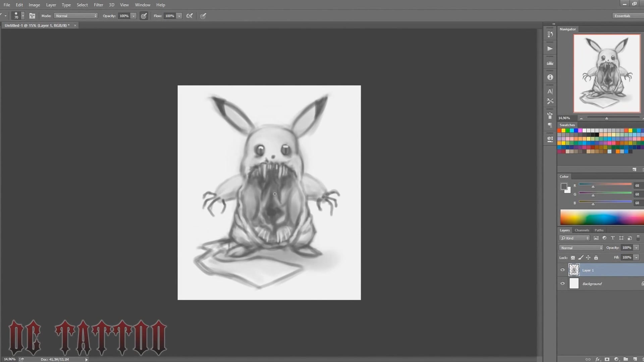Image resolution: width=644 pixels, height=362 pixels.
Task: Lock image pixels with brush icon
Action: [x=581, y=257]
